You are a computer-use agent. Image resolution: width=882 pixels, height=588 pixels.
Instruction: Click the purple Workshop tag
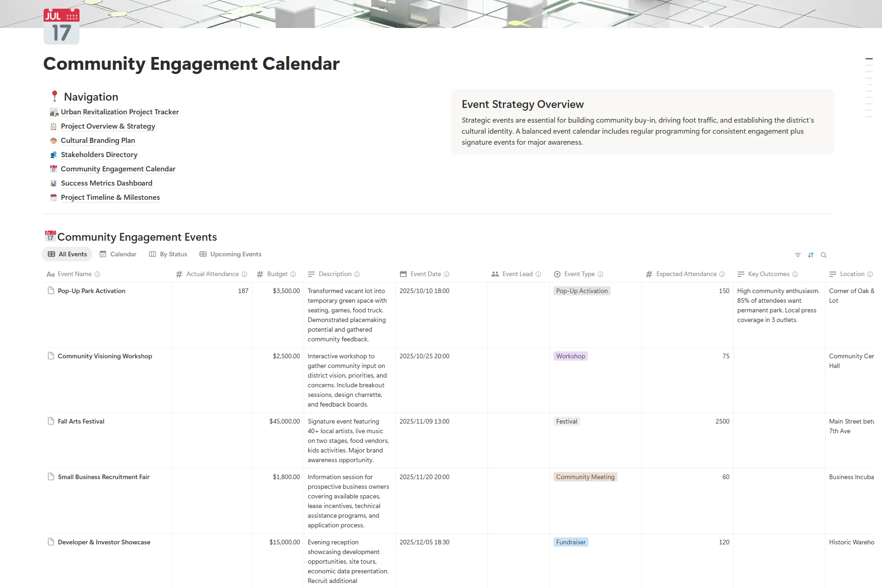click(571, 356)
